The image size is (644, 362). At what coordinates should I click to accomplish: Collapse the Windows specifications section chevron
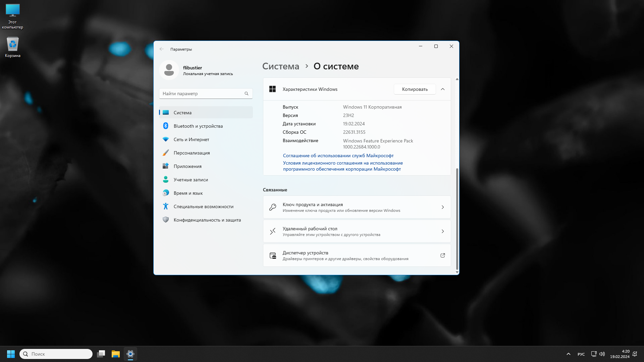(x=443, y=89)
